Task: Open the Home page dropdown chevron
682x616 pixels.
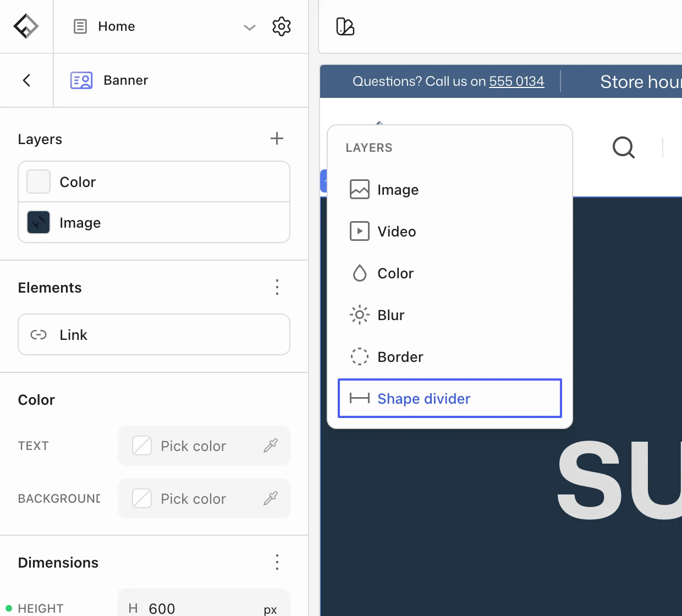Action: (250, 27)
